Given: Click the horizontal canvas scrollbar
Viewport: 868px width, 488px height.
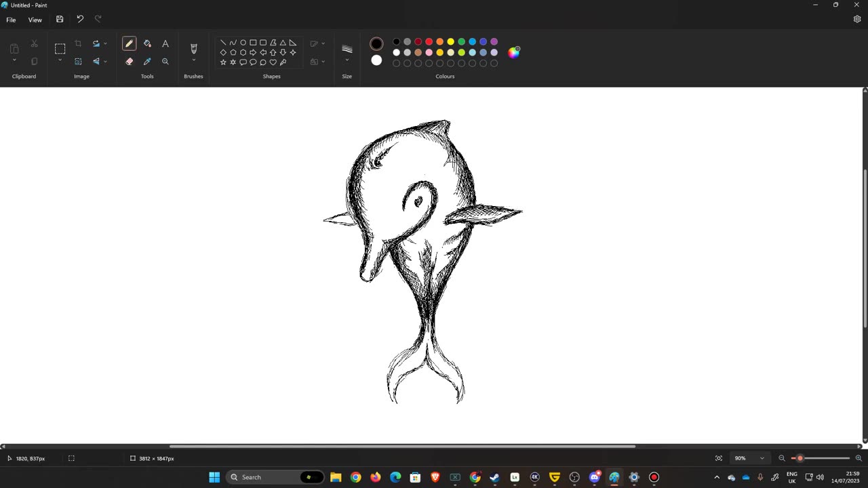Looking at the screenshot, I should click(402, 446).
